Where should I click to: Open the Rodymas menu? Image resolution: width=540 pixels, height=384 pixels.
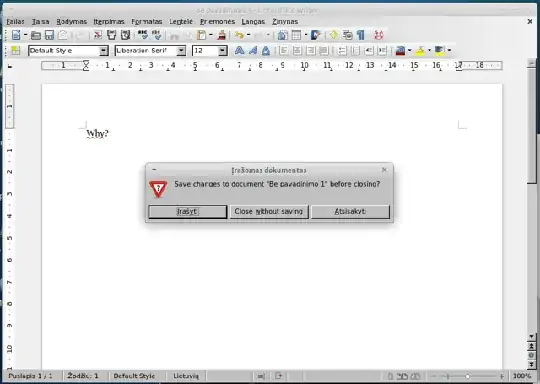tap(72, 21)
